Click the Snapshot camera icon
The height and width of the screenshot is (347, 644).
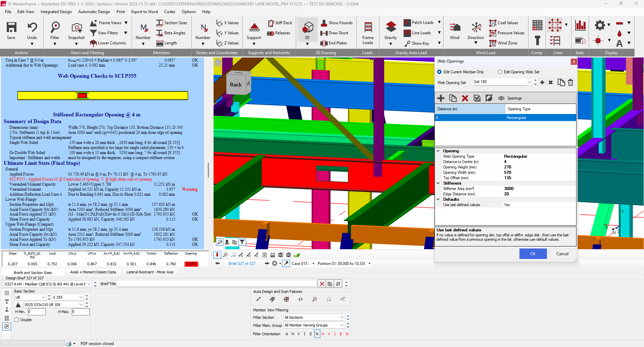pyautogui.click(x=77, y=28)
